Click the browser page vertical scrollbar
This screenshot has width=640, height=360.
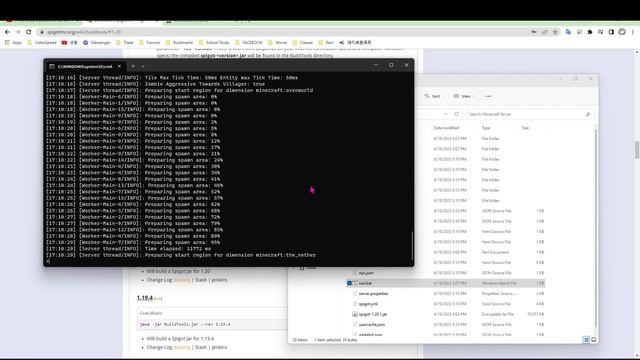tap(637, 150)
